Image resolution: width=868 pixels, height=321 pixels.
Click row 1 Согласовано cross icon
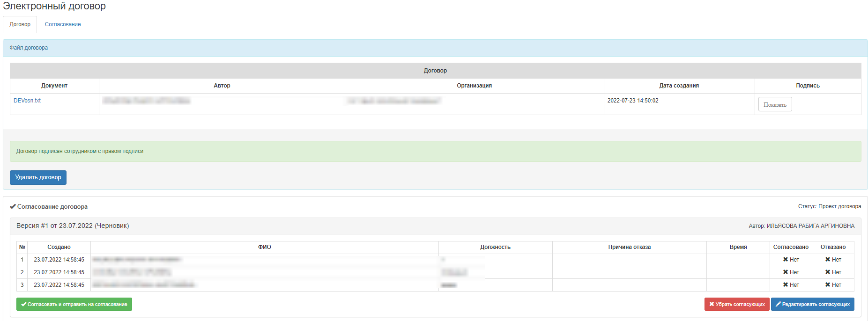786,260
